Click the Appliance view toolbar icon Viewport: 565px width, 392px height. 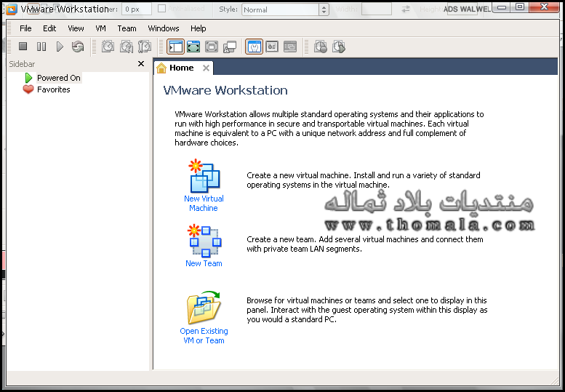point(290,47)
